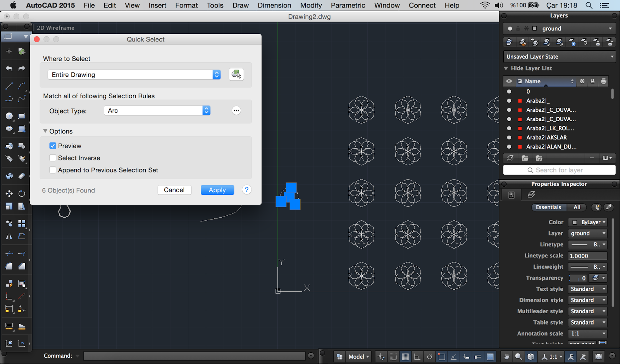
Task: Toggle polar tracking in status bar
Action: pos(429,357)
